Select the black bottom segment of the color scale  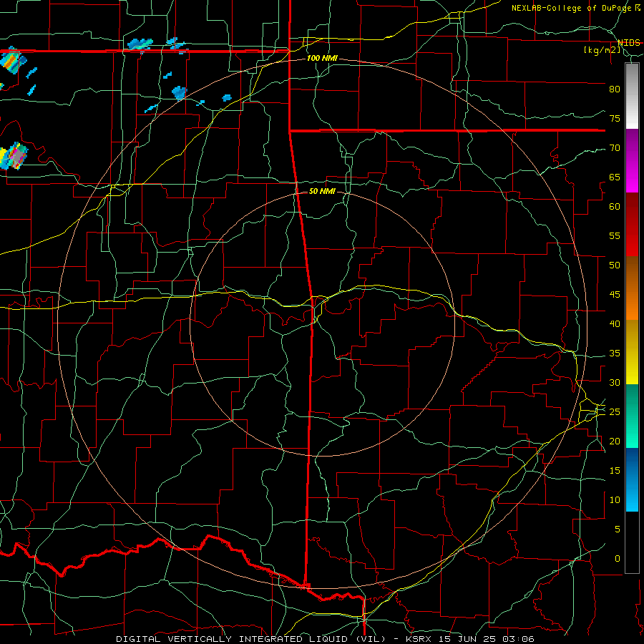click(632, 542)
